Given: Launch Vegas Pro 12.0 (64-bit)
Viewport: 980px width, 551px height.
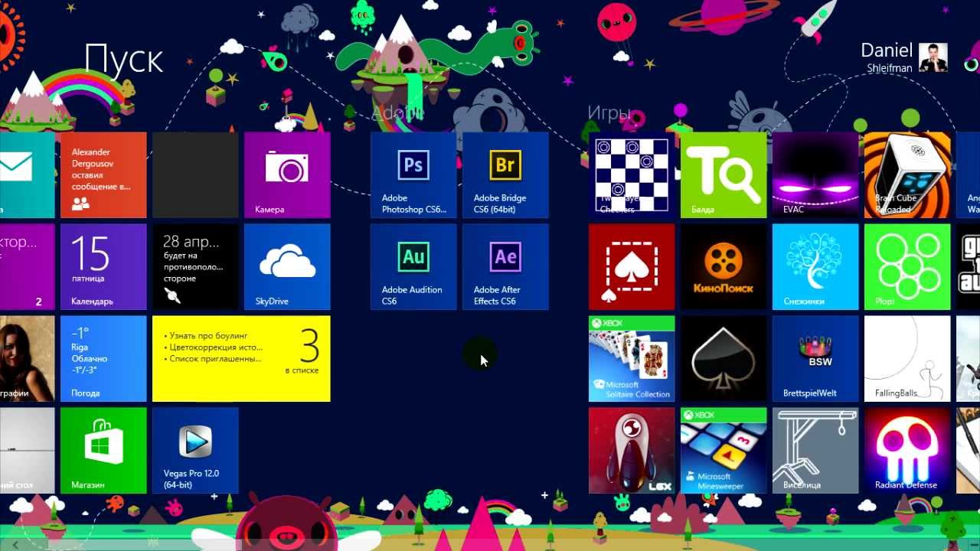Looking at the screenshot, I should tap(195, 451).
